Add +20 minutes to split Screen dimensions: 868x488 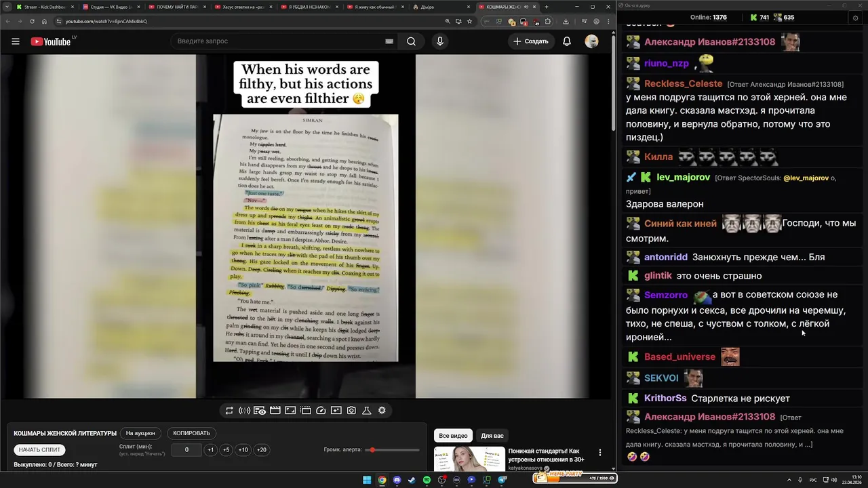[261, 450]
